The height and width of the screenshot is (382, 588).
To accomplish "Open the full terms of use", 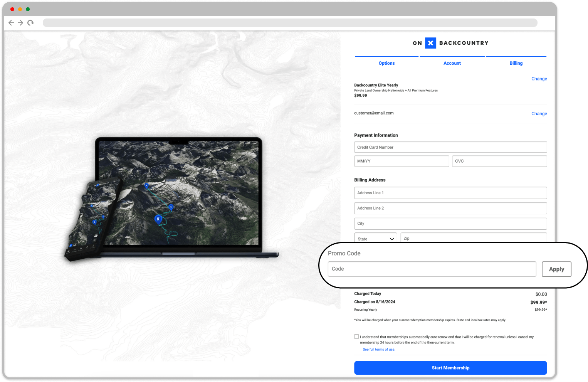I will (378, 349).
